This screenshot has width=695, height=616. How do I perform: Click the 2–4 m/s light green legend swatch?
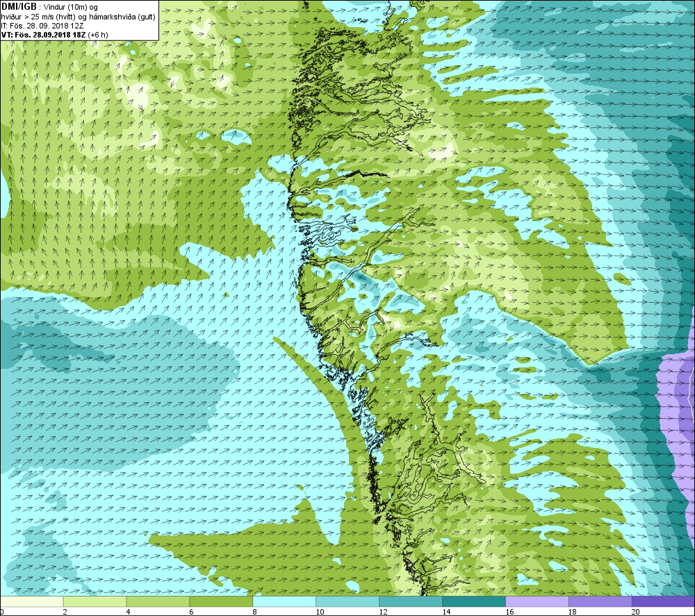[95, 601]
